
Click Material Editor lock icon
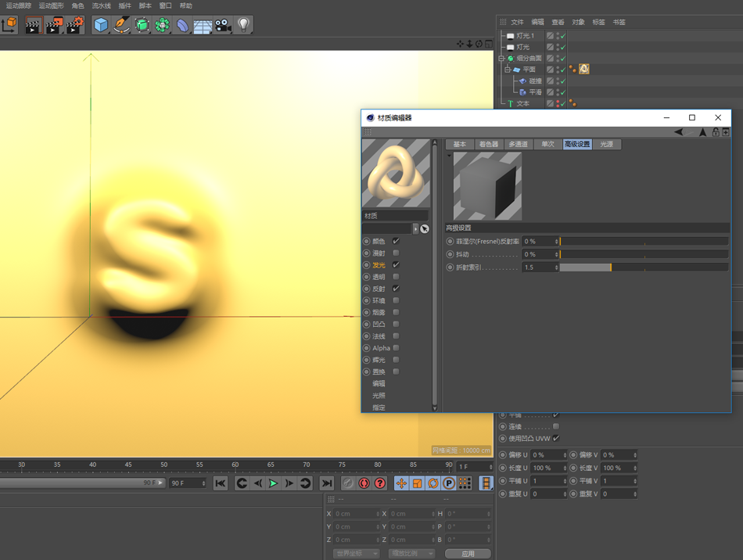(x=716, y=132)
